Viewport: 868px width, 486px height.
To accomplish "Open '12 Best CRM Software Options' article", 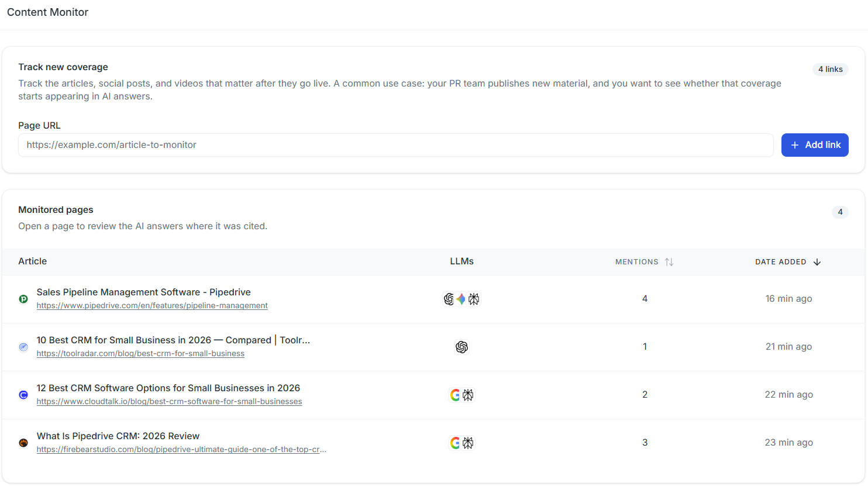I will point(168,388).
